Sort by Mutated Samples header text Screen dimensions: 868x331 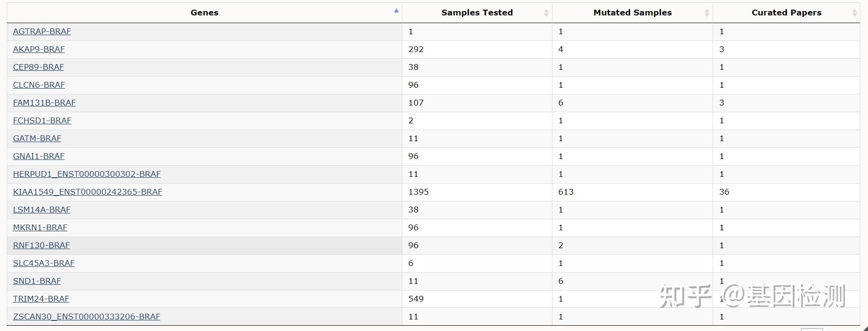(632, 13)
